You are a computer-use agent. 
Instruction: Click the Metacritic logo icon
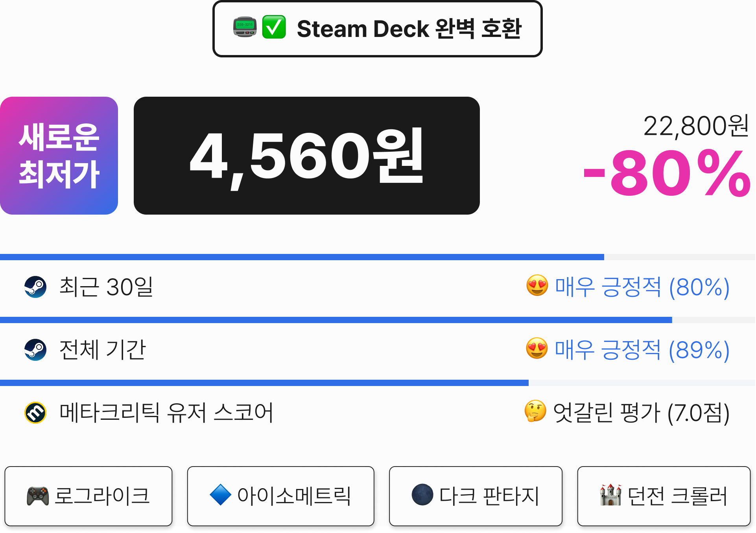[35, 413]
